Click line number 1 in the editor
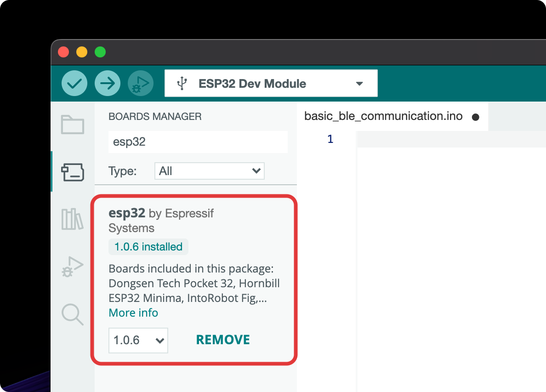The image size is (546, 392). coord(330,139)
